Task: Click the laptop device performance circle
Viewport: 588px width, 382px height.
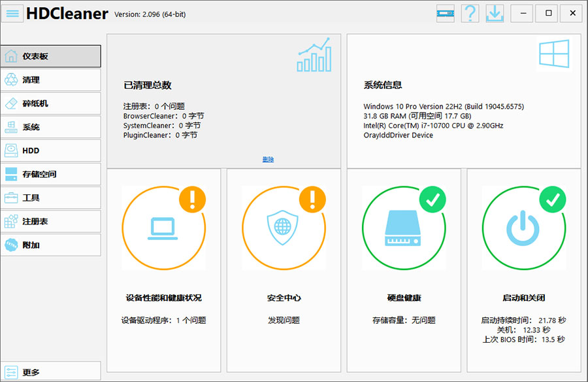Action: click(x=164, y=228)
